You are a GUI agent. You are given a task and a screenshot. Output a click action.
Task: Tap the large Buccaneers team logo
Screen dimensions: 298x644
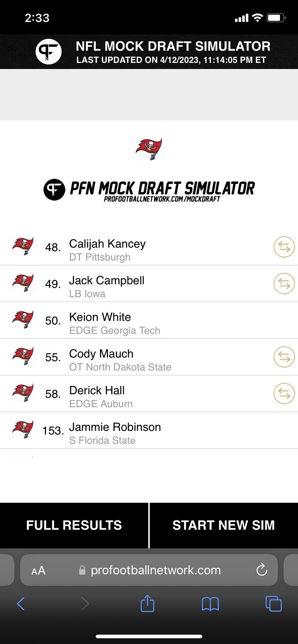click(x=149, y=149)
